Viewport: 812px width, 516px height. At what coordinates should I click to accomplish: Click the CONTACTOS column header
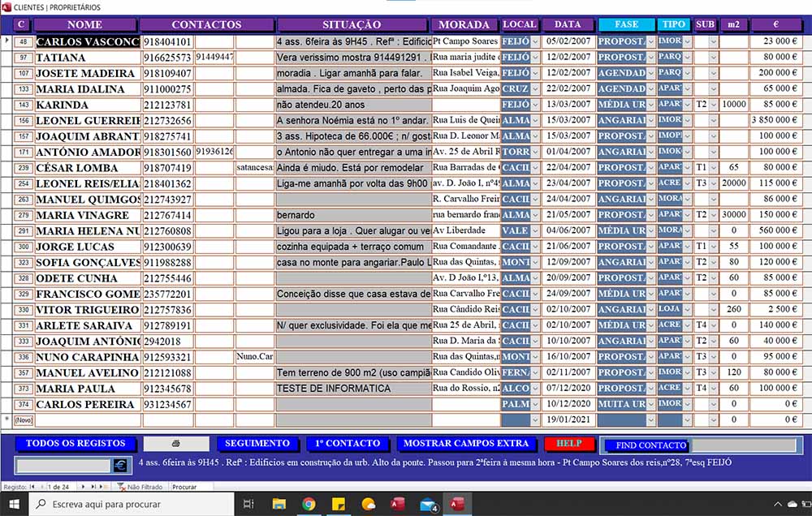click(x=206, y=24)
